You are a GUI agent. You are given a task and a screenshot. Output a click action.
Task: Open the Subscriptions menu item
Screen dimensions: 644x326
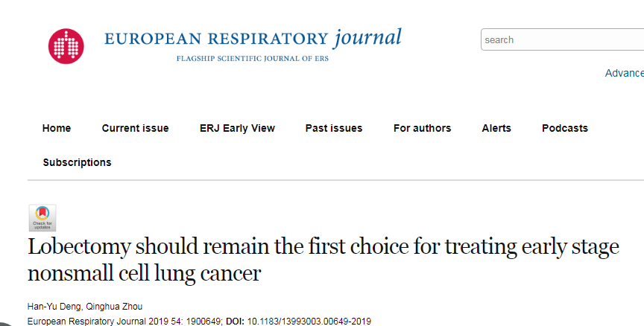point(77,162)
